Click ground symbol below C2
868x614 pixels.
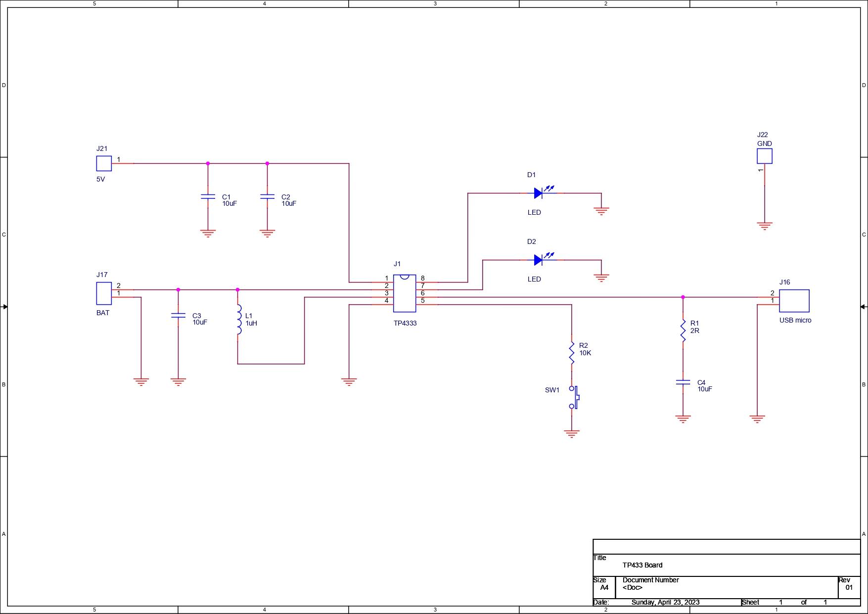tap(267, 234)
